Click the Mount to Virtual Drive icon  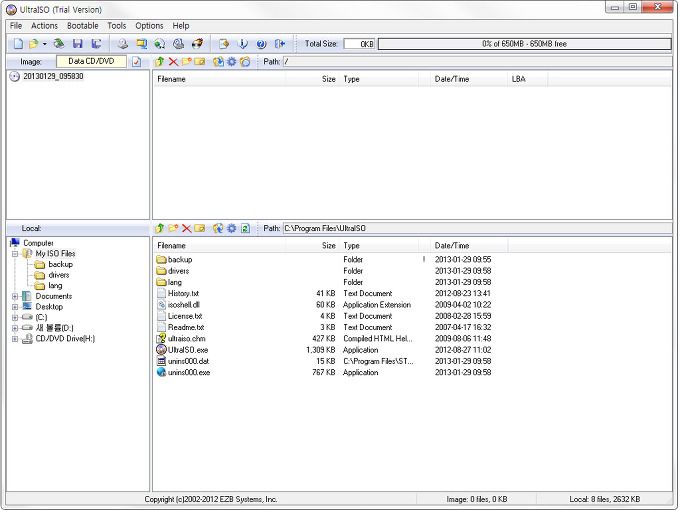point(178,43)
